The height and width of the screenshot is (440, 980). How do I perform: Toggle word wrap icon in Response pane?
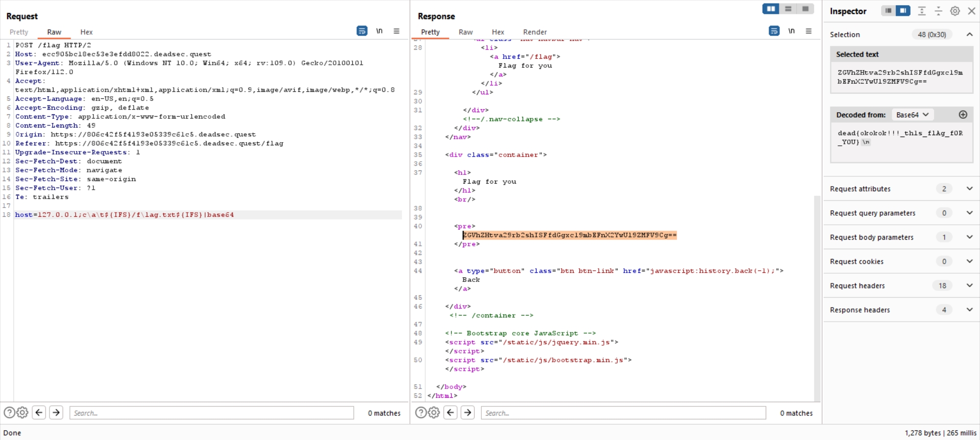774,31
